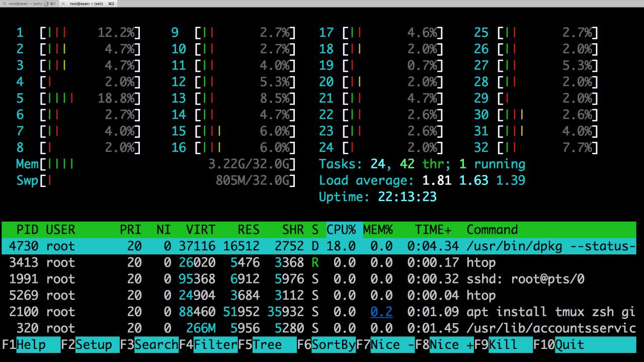Click the Tasks count line

(x=422, y=164)
